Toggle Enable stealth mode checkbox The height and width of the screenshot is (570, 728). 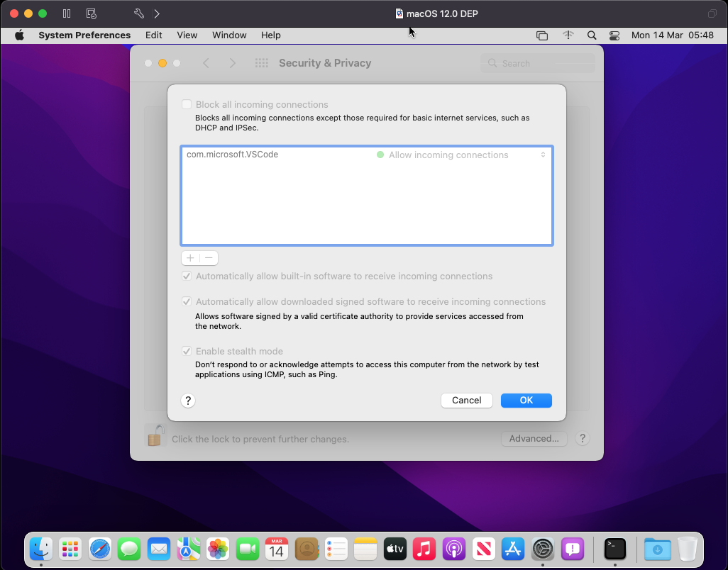pos(187,351)
